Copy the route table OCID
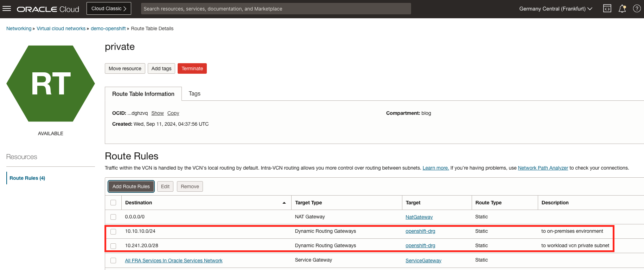 coord(173,113)
